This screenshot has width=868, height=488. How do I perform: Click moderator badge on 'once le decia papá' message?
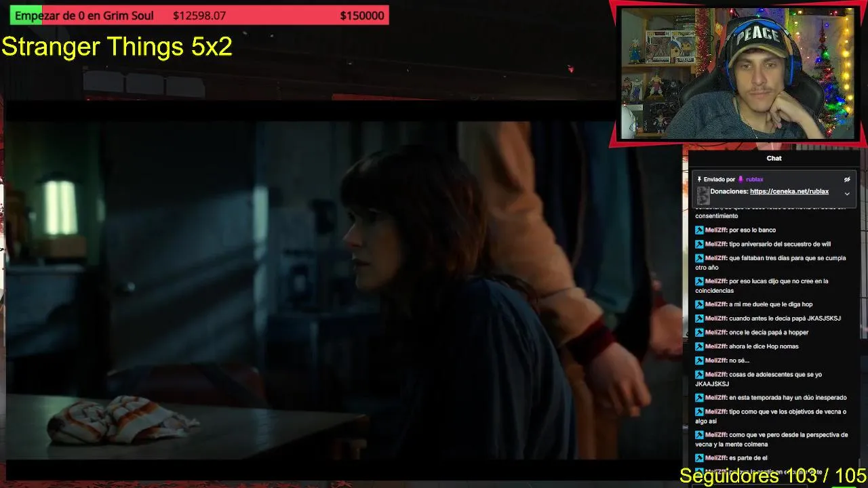[x=699, y=333]
